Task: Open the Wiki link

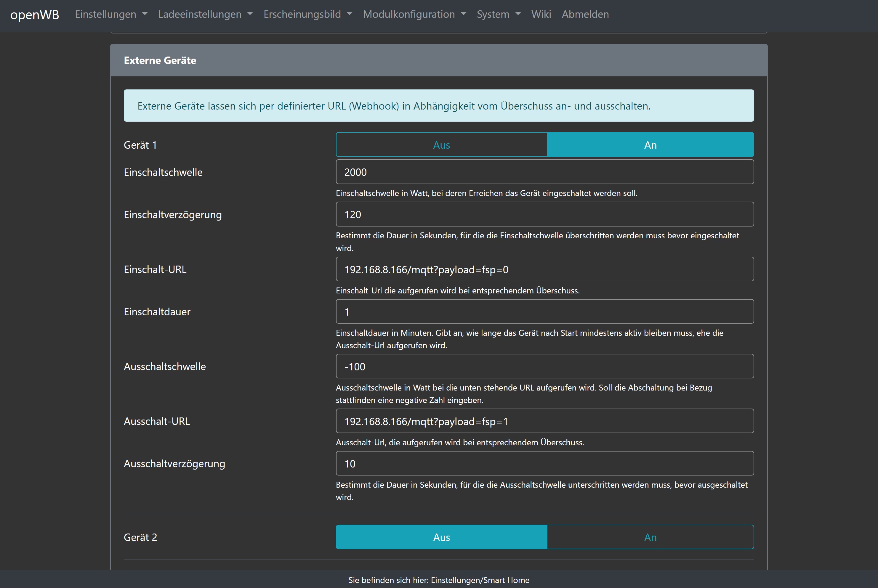Action: pos(541,14)
